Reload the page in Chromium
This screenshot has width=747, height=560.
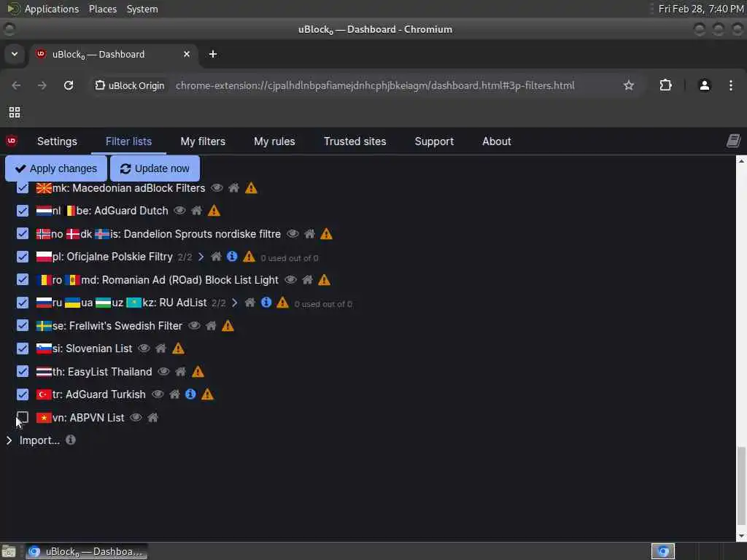pos(69,85)
